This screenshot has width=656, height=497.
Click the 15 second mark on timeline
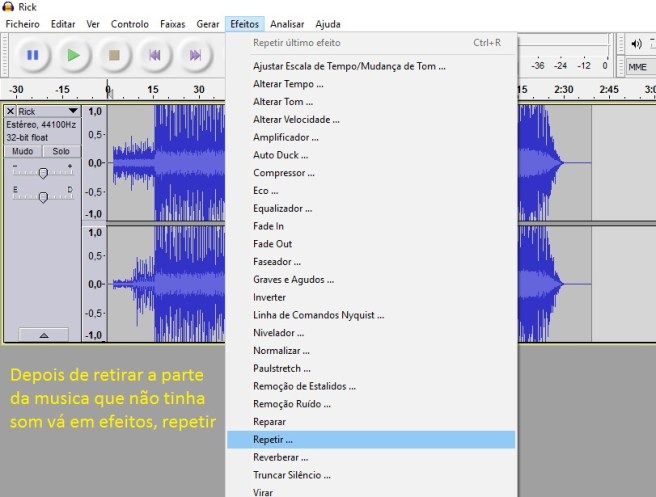(153, 90)
